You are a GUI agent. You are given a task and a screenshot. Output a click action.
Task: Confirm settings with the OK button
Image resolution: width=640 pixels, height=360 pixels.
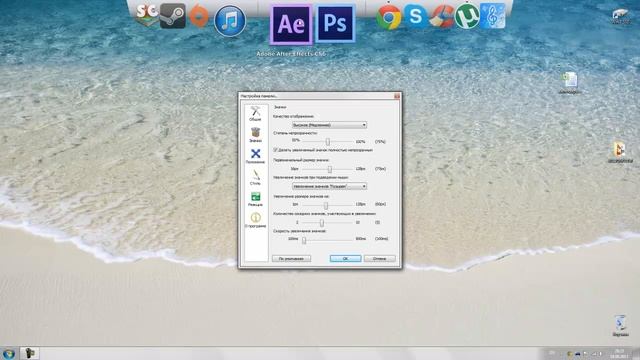click(x=345, y=259)
